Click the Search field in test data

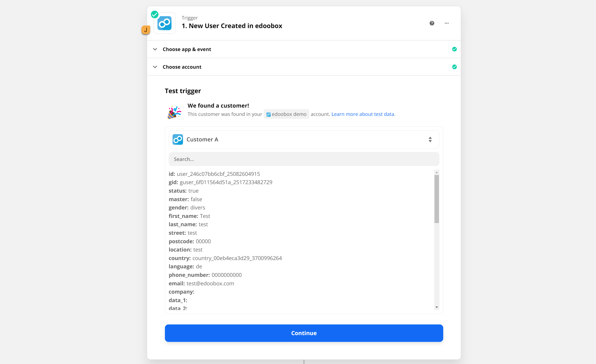point(304,159)
